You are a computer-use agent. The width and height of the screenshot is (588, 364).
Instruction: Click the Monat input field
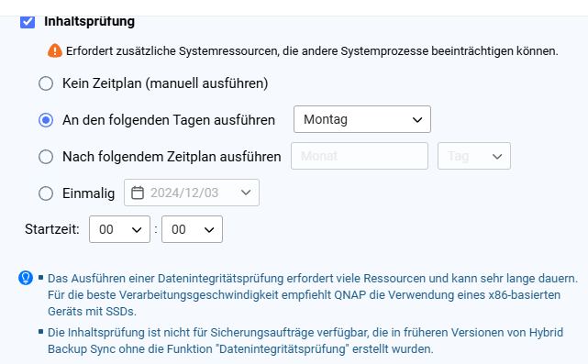click(360, 156)
